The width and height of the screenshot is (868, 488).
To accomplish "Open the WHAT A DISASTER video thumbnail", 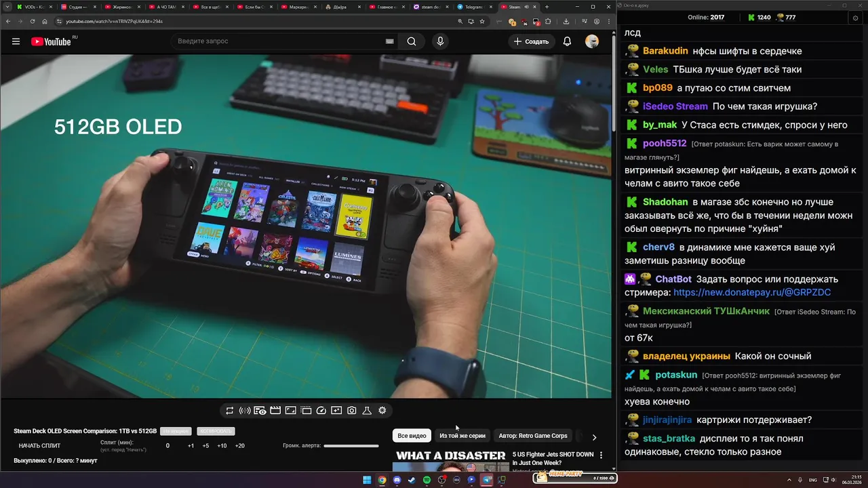I will point(451,460).
